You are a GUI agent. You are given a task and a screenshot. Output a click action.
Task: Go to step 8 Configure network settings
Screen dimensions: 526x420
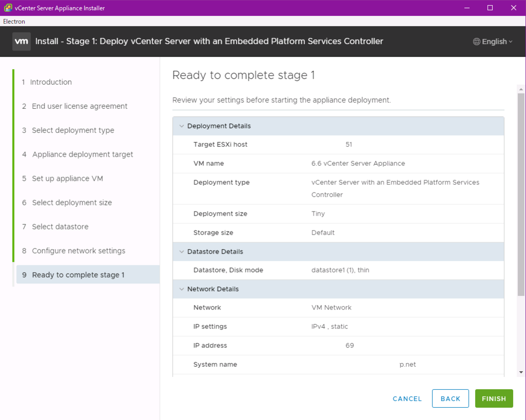click(x=73, y=251)
